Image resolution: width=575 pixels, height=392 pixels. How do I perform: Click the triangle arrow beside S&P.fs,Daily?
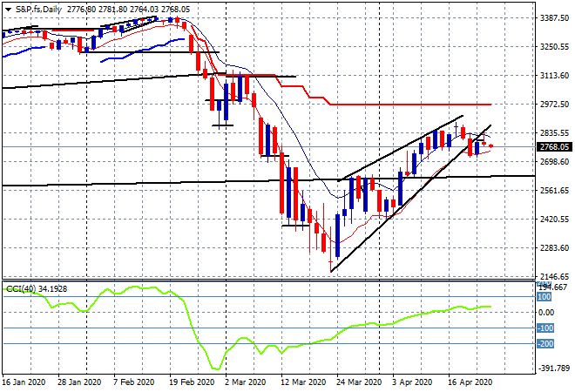point(8,10)
